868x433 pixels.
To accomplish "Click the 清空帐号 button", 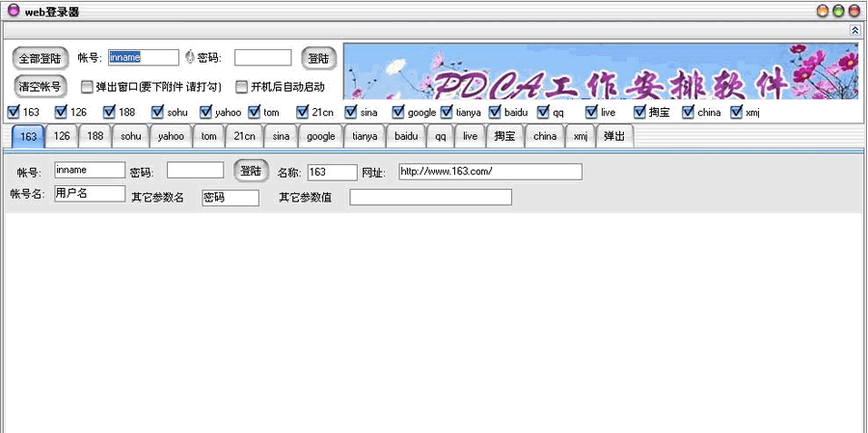I will point(41,87).
